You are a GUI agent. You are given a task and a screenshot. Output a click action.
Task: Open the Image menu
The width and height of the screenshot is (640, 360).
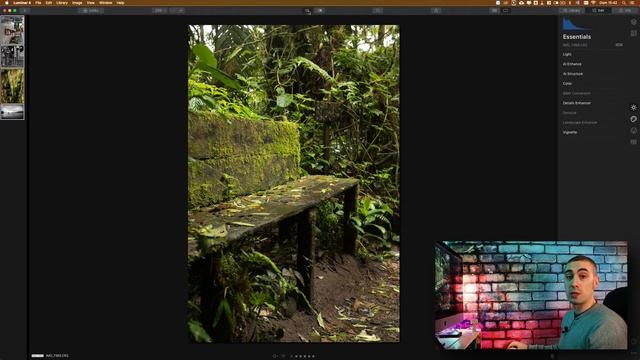(x=77, y=3)
